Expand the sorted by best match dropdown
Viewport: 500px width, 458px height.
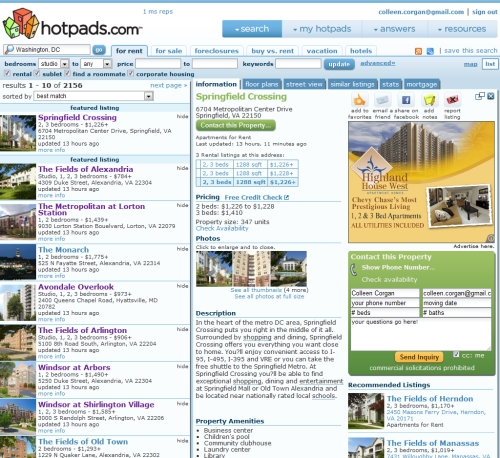point(94,96)
